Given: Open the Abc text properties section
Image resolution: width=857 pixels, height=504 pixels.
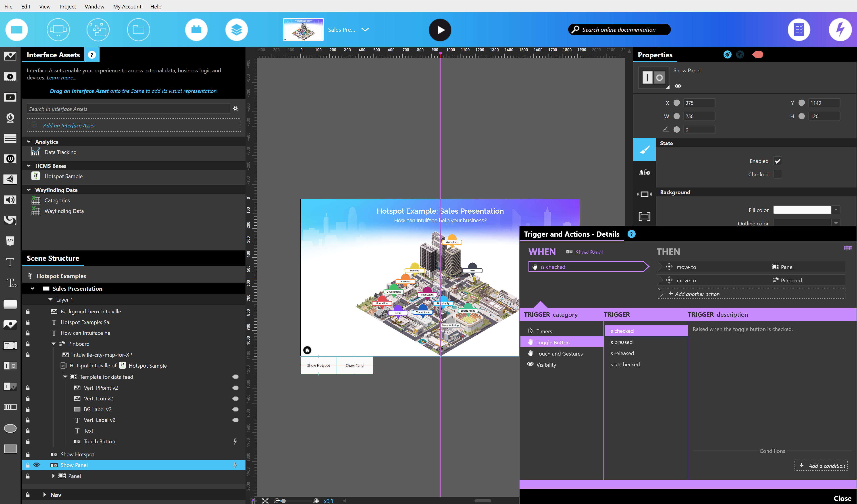Looking at the screenshot, I should pyautogui.click(x=644, y=172).
